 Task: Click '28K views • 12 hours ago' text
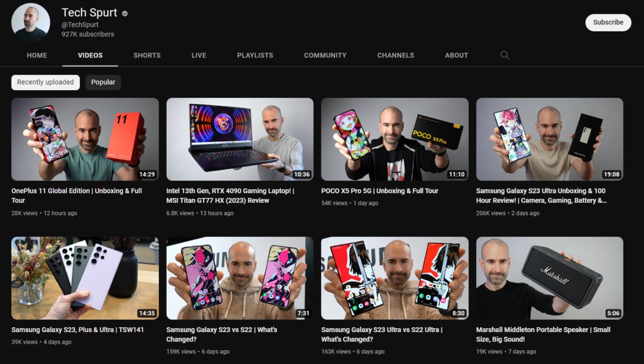44,213
